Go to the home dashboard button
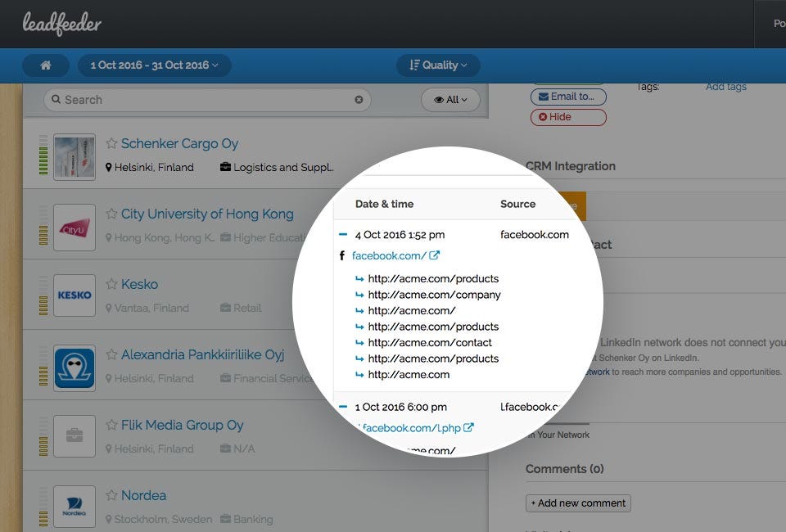 pos(46,65)
